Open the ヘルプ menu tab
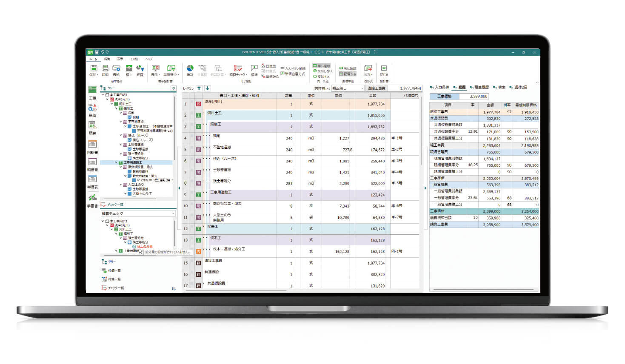 (149, 59)
